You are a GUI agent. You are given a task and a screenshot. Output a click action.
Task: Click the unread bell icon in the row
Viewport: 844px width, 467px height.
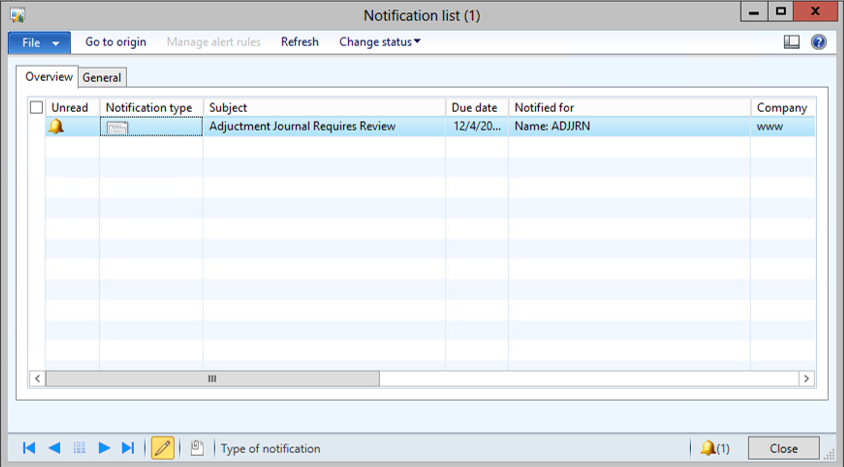tap(56, 127)
